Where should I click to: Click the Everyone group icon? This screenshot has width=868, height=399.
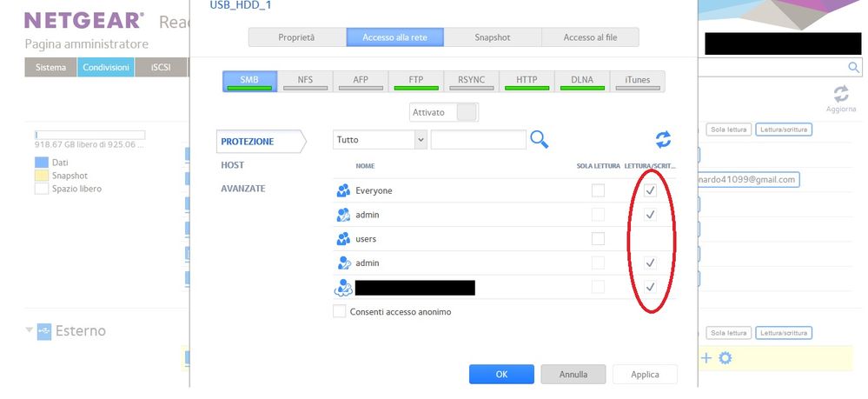click(x=343, y=190)
